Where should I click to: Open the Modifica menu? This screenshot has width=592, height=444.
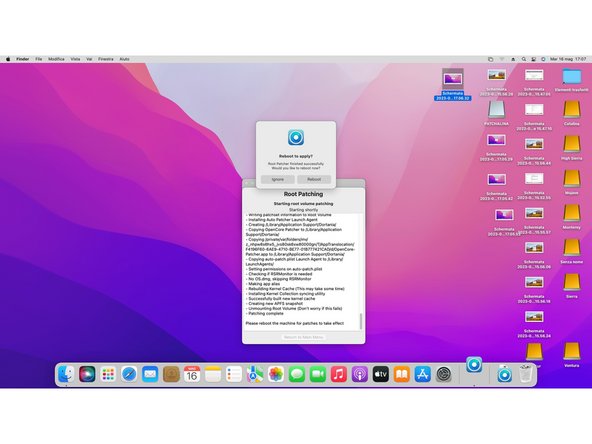(56, 59)
